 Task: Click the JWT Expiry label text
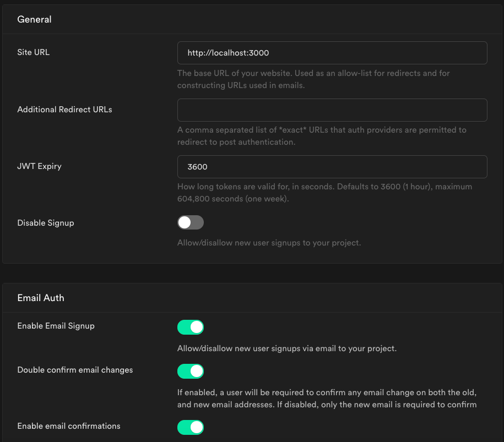click(39, 166)
